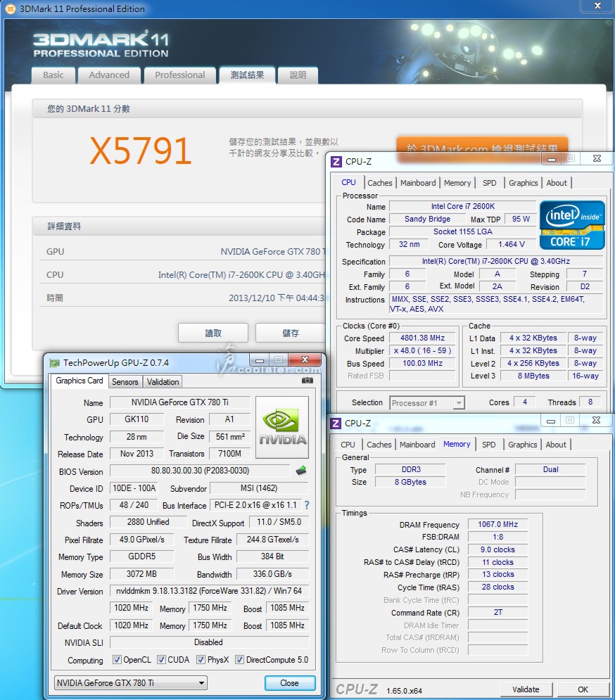The image size is (615, 700).
Task: Select the Graphics Card tab in GPU-Z
Action: point(79,381)
